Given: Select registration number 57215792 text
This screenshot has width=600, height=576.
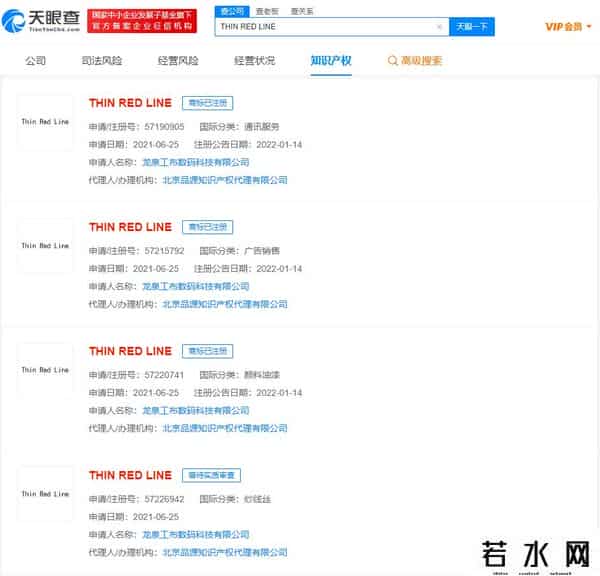Looking at the screenshot, I should point(164,251).
